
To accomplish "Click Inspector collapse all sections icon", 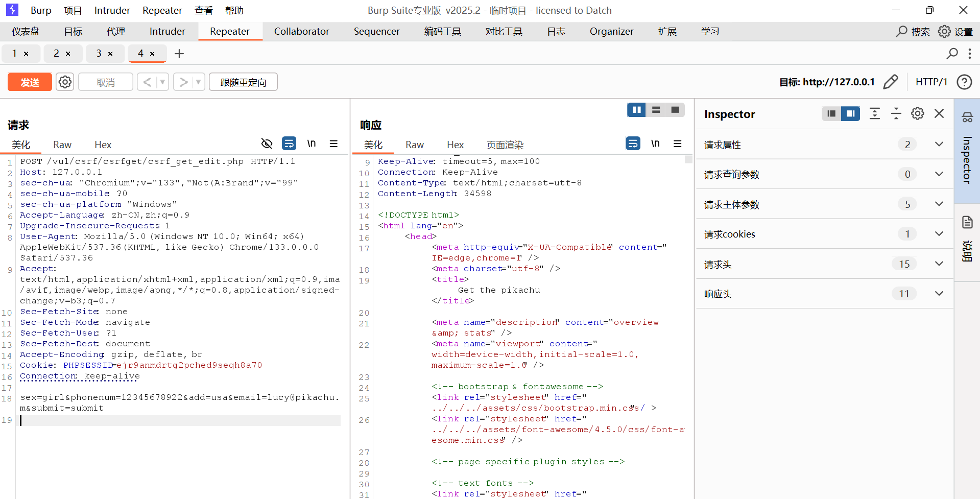I will pyautogui.click(x=896, y=113).
